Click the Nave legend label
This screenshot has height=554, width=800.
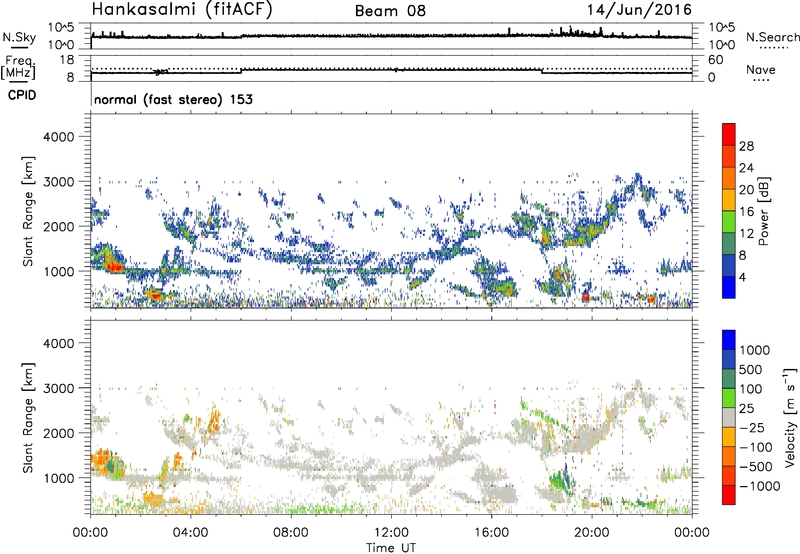[x=760, y=69]
